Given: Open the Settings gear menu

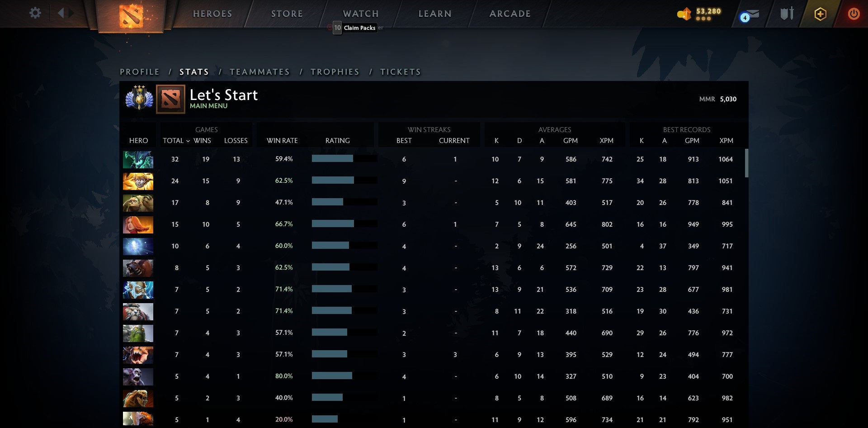Looking at the screenshot, I should pyautogui.click(x=35, y=13).
